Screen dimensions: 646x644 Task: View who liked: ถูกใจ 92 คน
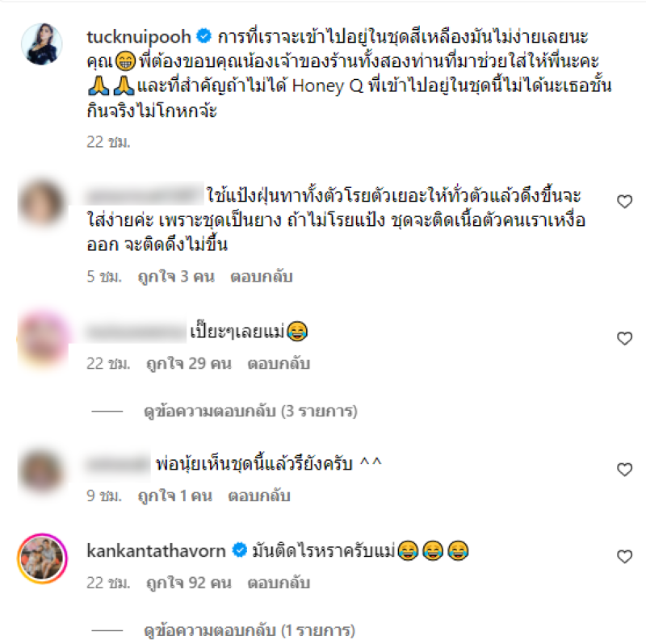click(189, 583)
